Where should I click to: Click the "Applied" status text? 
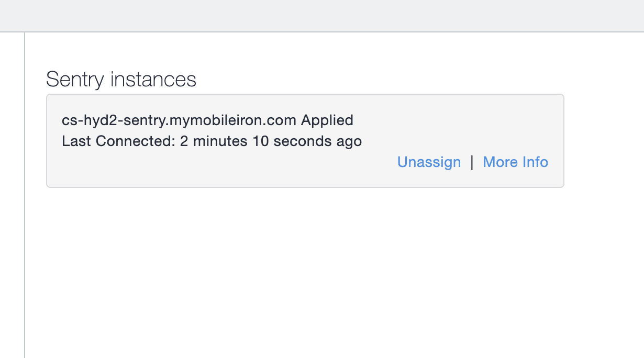click(327, 120)
